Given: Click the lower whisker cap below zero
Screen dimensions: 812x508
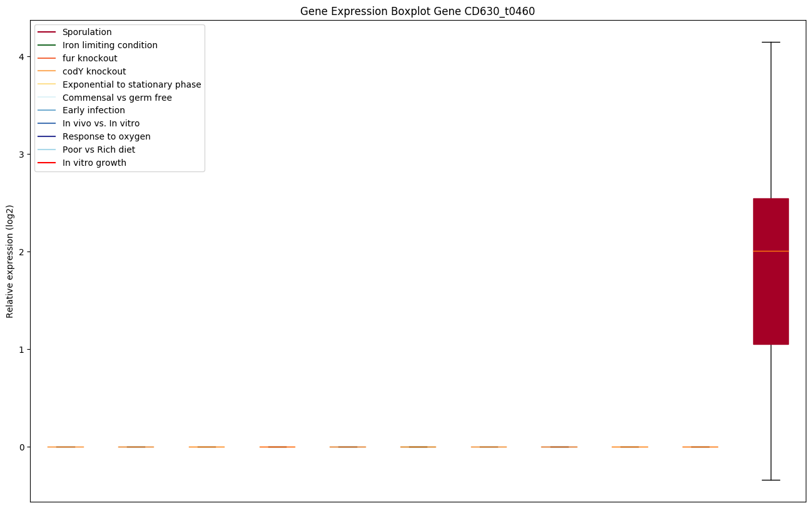Looking at the screenshot, I should pyautogui.click(x=770, y=480).
